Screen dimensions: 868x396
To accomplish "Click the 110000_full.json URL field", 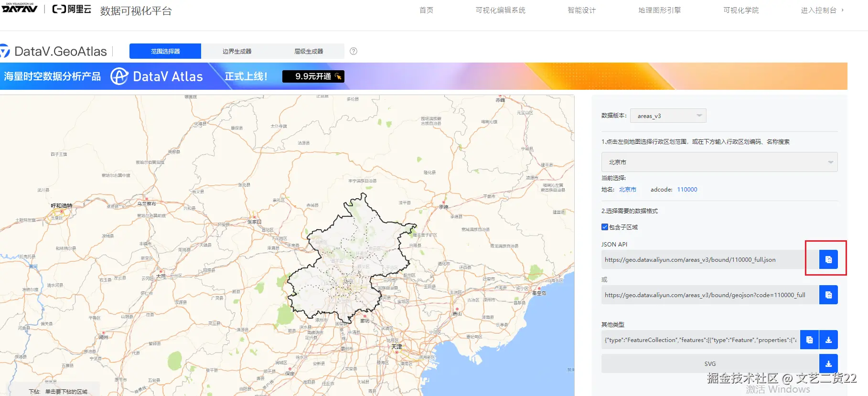I will [710, 259].
